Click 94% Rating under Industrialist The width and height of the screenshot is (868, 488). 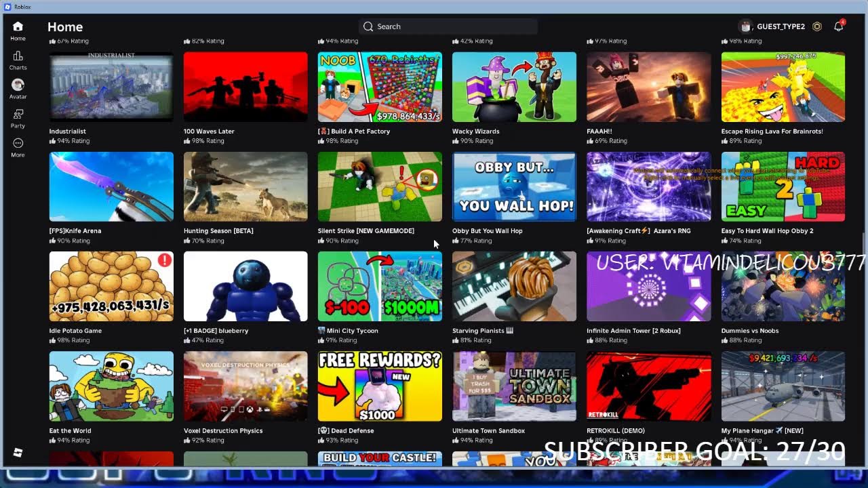click(x=70, y=141)
